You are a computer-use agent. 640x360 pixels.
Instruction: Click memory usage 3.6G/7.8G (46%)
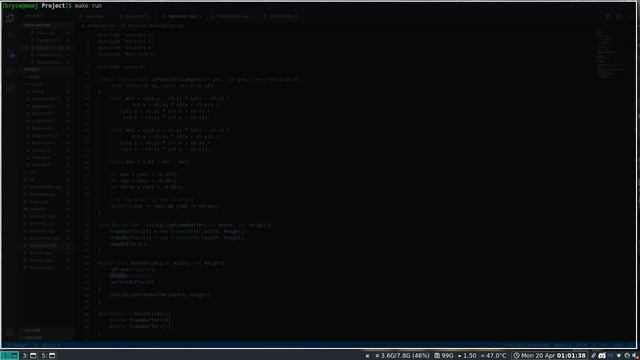(x=402, y=356)
